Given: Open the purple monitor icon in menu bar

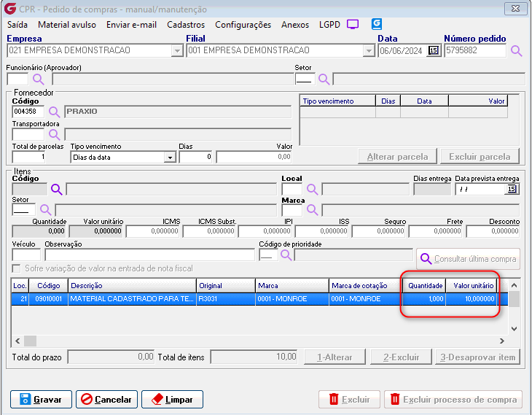Looking at the screenshot, I should (353, 25).
